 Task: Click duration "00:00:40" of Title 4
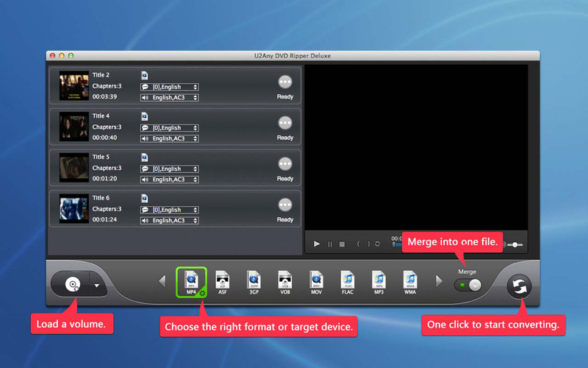104,138
